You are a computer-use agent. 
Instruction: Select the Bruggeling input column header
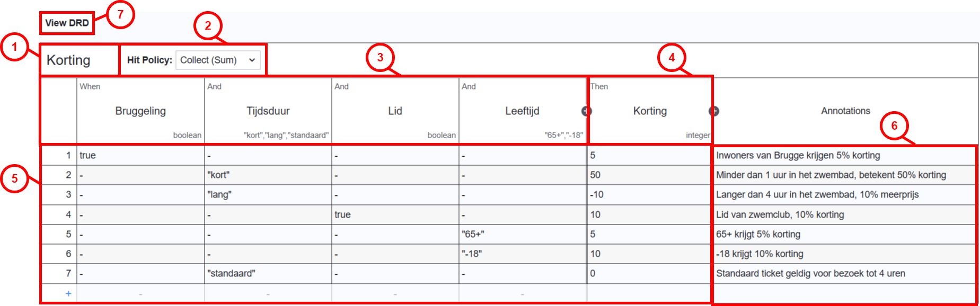[140, 111]
